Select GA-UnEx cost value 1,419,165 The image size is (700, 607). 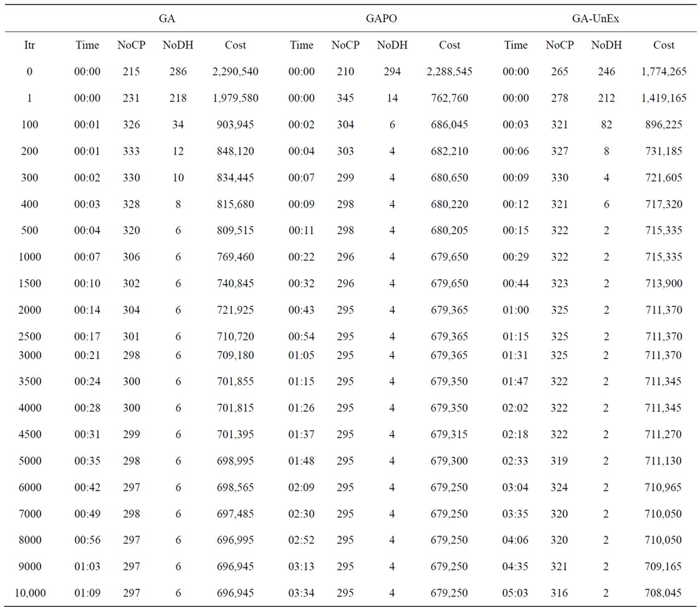click(664, 98)
